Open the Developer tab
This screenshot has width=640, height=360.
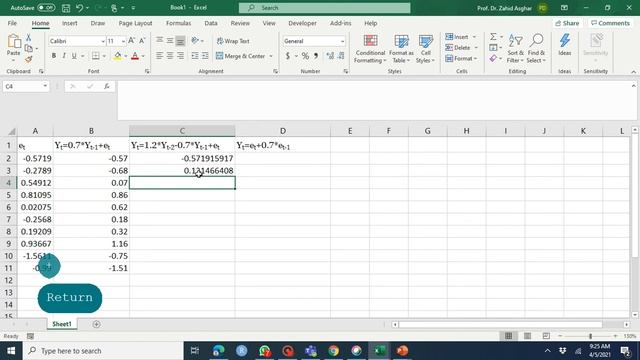tap(302, 23)
